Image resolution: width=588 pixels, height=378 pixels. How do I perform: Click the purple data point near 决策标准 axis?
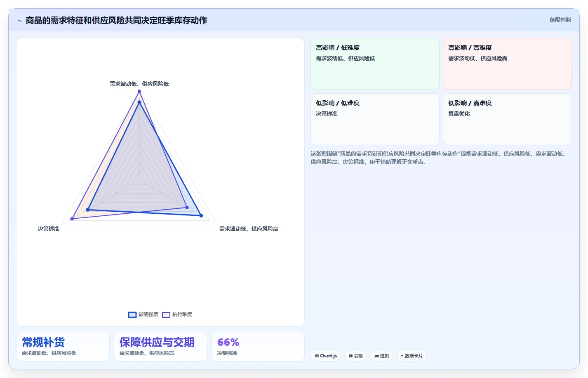click(x=72, y=219)
